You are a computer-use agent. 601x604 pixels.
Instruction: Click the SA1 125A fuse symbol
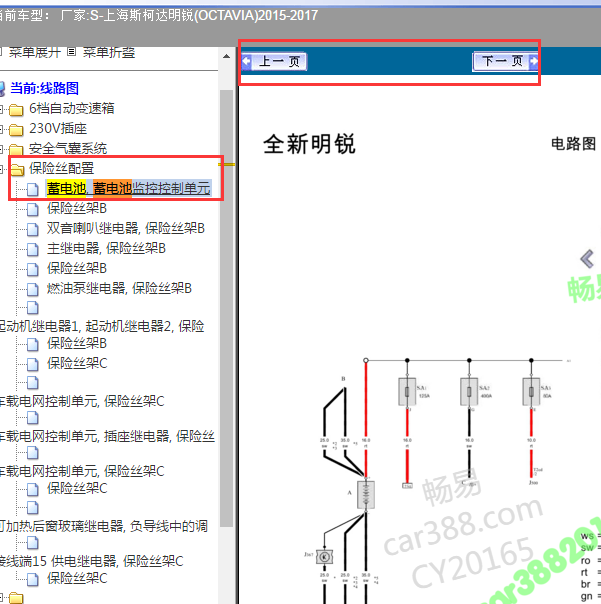407,392
